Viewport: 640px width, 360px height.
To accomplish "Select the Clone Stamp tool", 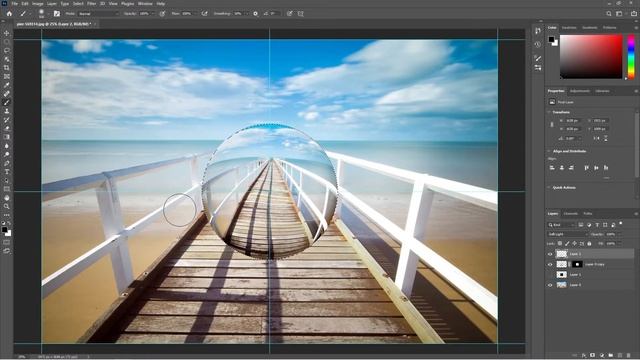I will [x=7, y=111].
